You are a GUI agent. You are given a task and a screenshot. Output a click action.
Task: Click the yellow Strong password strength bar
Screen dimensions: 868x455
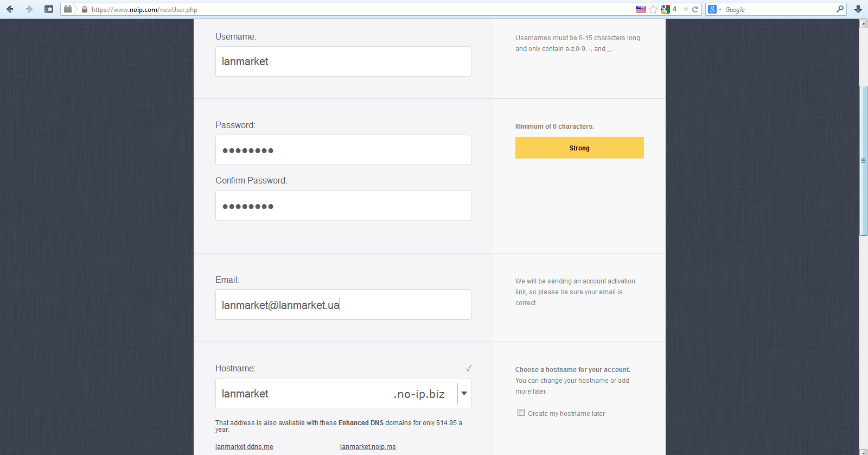coord(579,148)
